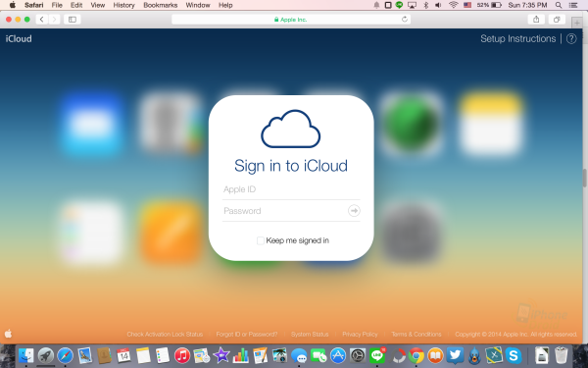Open the Terms & Conditions link
Image resolution: width=588 pixels, height=368 pixels.
click(416, 334)
